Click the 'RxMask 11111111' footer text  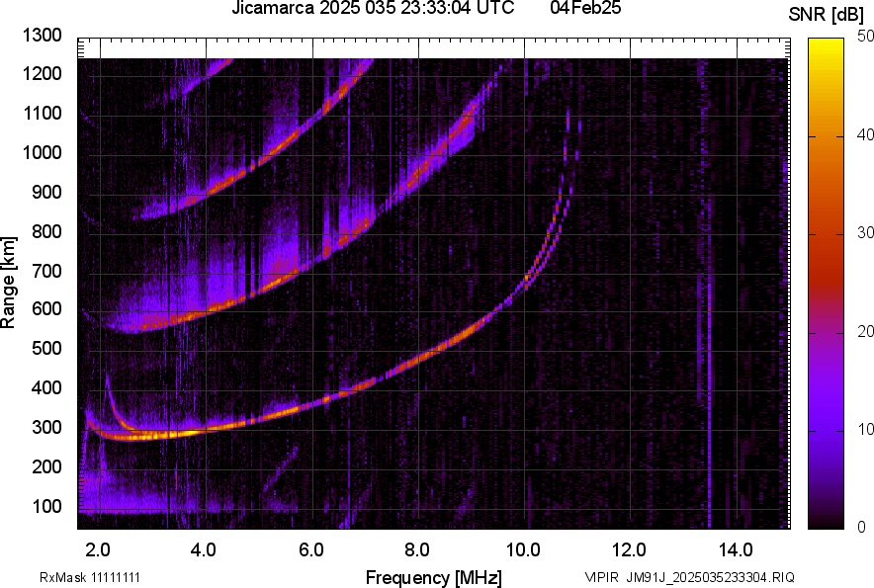(x=90, y=577)
